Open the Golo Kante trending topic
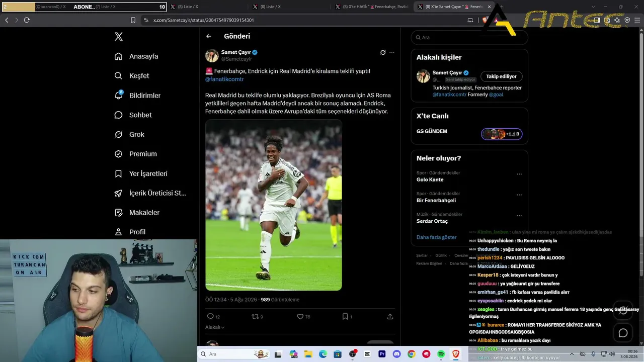644x362 pixels. 430,179
